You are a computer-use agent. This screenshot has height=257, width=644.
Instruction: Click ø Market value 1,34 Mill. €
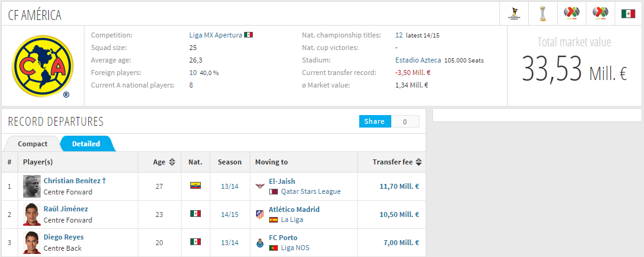[412, 86]
